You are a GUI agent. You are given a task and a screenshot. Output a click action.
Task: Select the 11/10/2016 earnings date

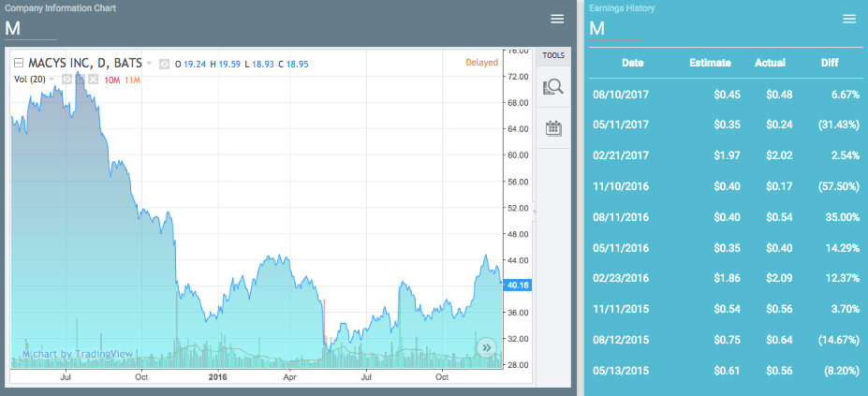click(621, 186)
